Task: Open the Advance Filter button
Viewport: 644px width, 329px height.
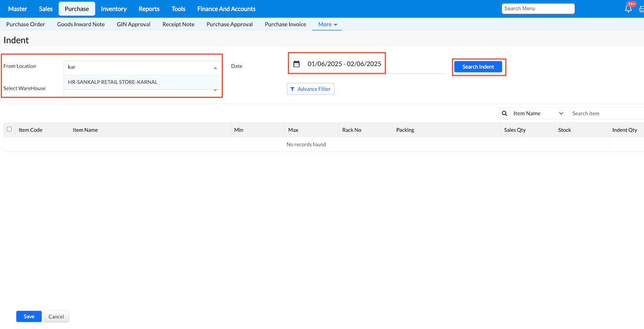Action: (311, 89)
